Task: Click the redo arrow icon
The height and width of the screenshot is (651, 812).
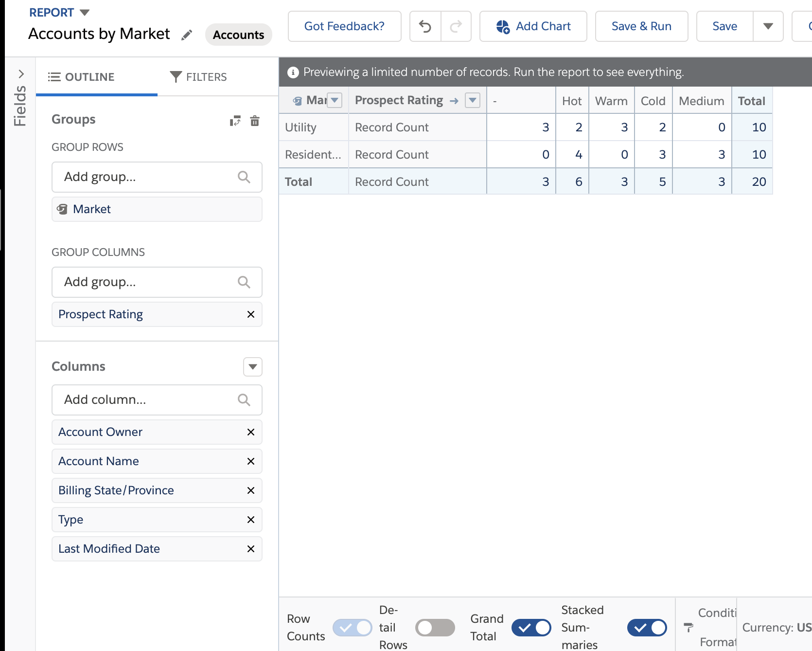Action: (x=456, y=26)
